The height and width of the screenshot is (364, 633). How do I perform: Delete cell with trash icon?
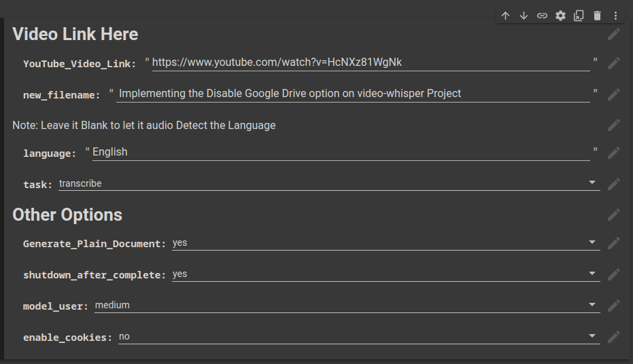tap(597, 16)
